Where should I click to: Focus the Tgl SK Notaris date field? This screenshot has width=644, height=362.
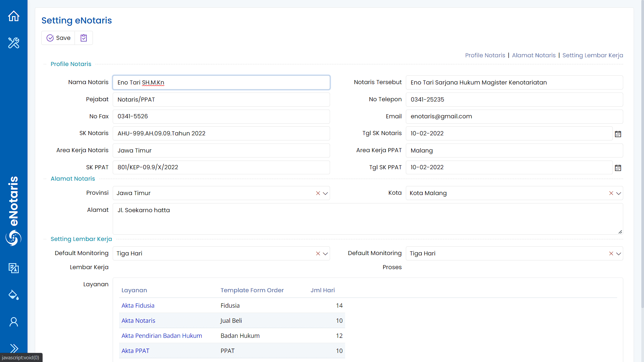click(509, 133)
